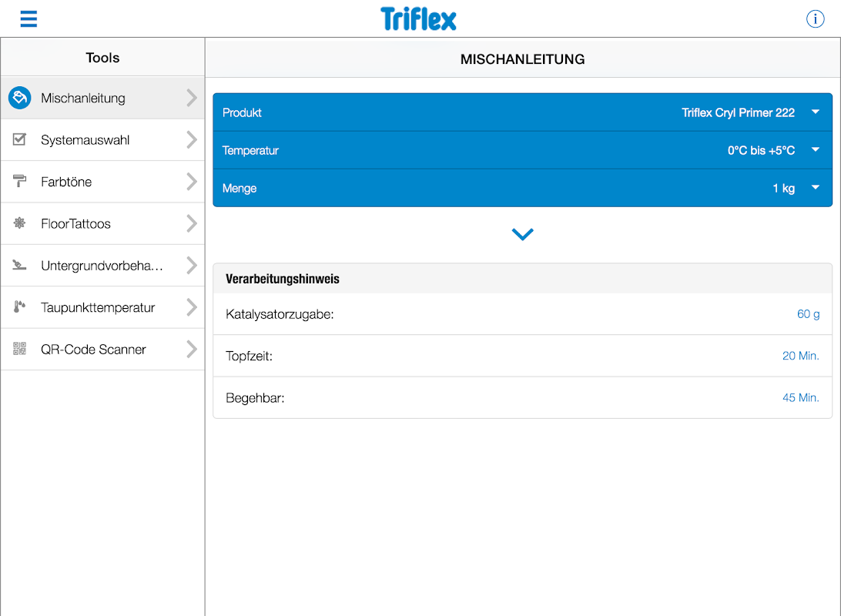The height and width of the screenshot is (616, 841).
Task: Click the chevron next to Farbtöne
Action: point(192,181)
